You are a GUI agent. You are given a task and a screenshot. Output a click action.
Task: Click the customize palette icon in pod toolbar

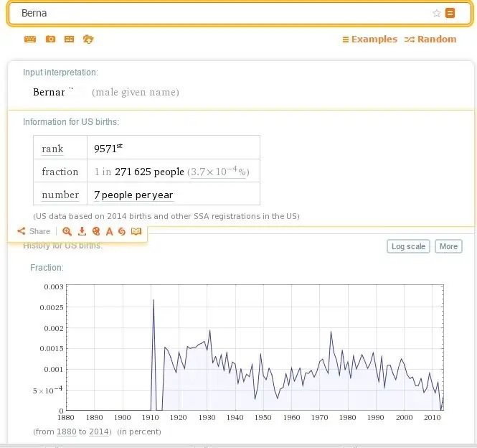[x=95, y=231]
